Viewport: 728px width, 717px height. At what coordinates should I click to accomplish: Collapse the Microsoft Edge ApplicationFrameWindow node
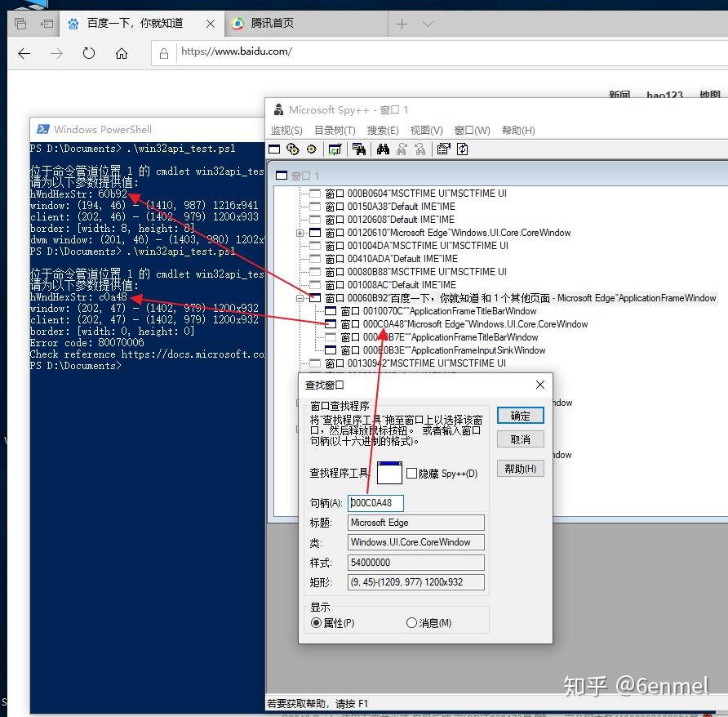[301, 297]
